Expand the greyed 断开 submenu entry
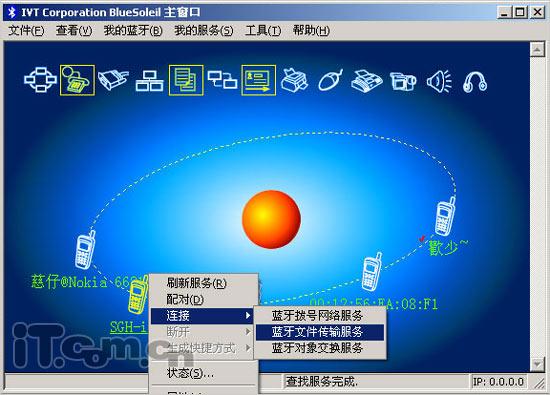The width and height of the screenshot is (550, 395). tap(202, 332)
